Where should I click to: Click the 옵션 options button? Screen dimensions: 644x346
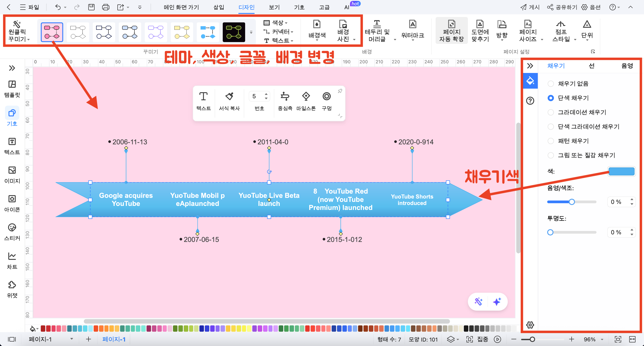point(590,7)
